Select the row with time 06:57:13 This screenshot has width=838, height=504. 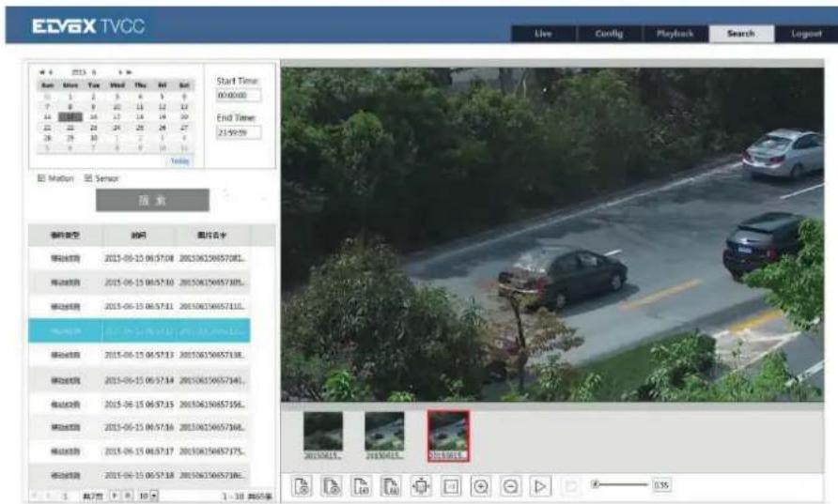[139, 355]
